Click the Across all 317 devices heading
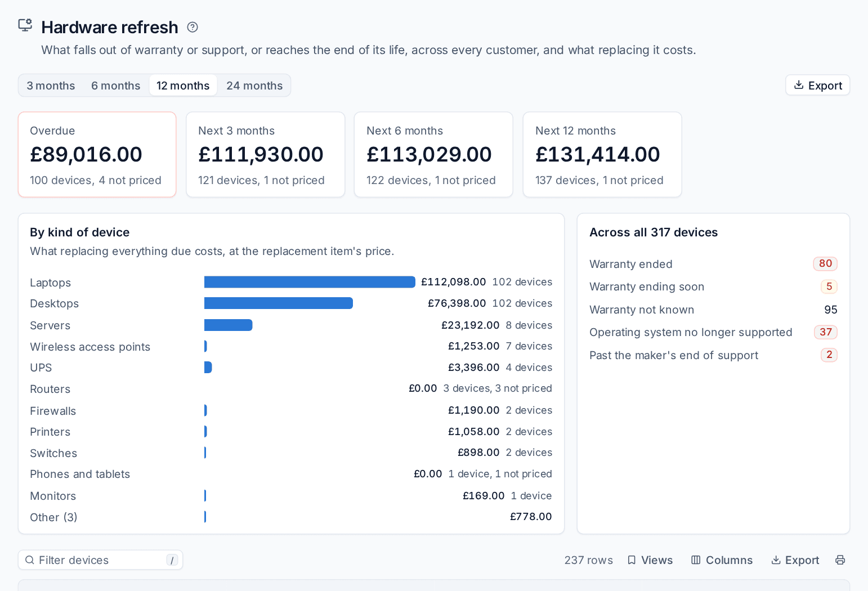Screen dimensions: 868x591 [654, 232]
